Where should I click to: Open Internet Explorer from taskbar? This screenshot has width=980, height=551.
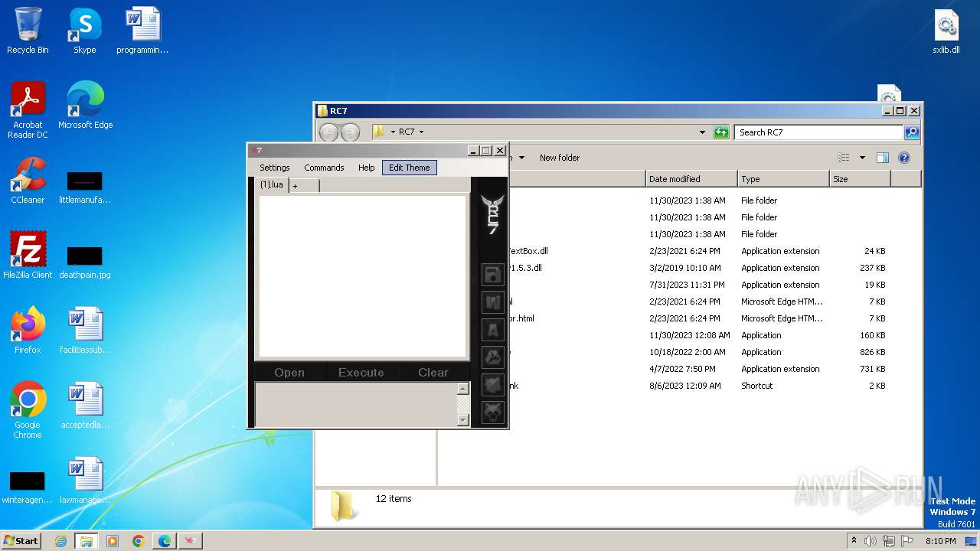tap(60, 541)
